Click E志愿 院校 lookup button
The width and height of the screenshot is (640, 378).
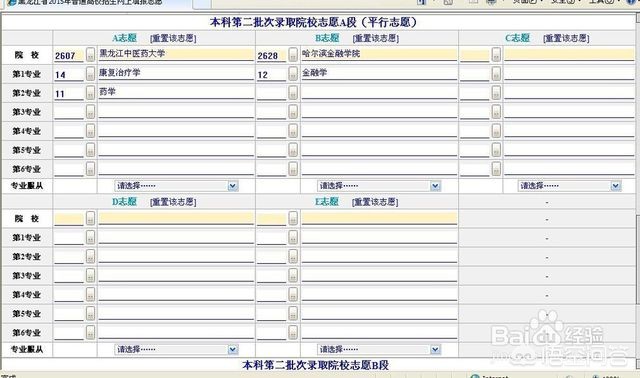293,218
